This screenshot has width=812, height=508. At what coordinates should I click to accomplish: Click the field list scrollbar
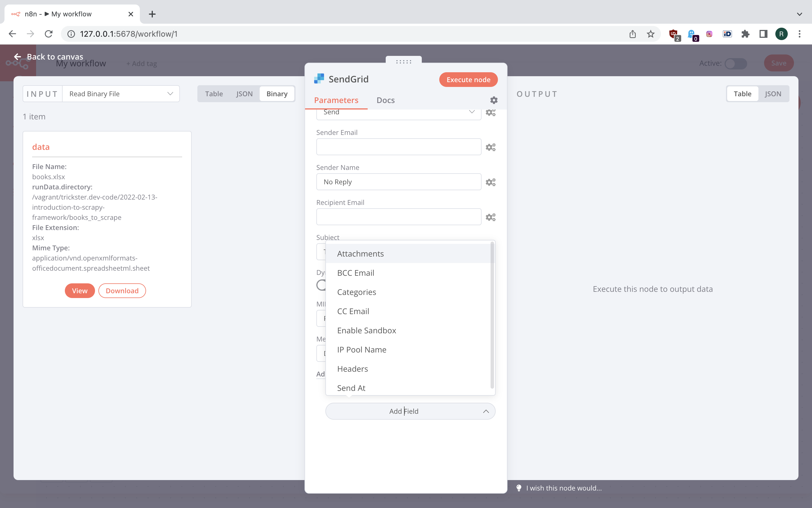(x=492, y=316)
